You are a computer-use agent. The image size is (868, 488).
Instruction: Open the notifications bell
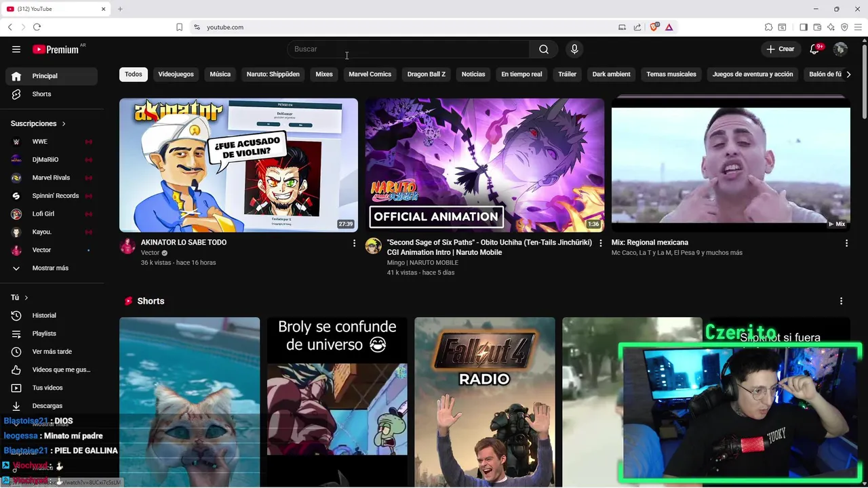click(x=815, y=49)
